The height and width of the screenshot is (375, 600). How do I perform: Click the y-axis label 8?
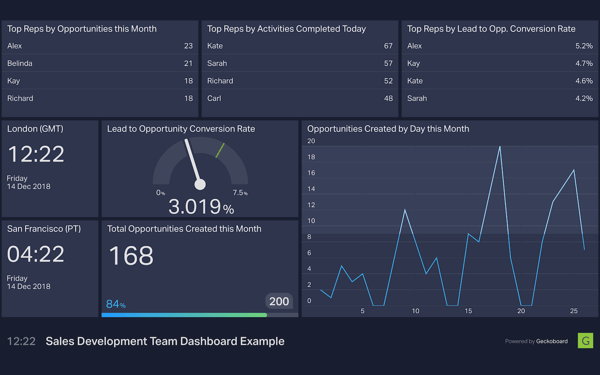pyautogui.click(x=309, y=237)
